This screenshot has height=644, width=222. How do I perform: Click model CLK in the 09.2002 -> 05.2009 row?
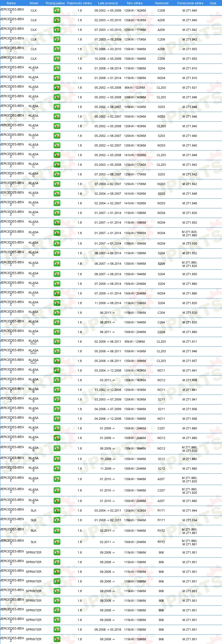coord(33,10)
